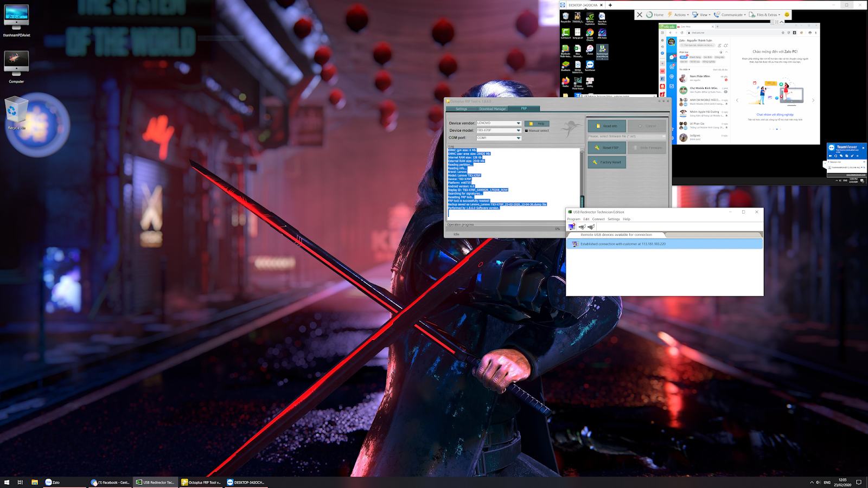This screenshot has height=488, width=868.
Task: Open Help menu in USB Redirector
Action: pos(627,219)
